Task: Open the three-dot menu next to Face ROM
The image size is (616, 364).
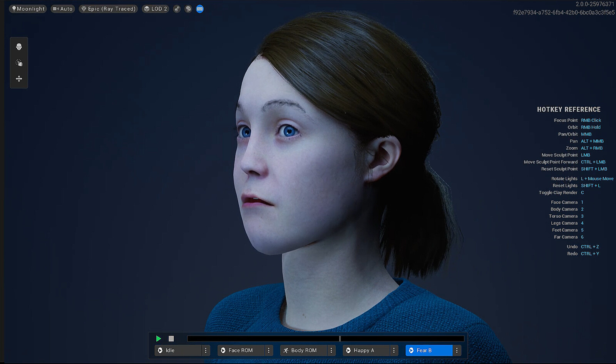Action: (269, 351)
